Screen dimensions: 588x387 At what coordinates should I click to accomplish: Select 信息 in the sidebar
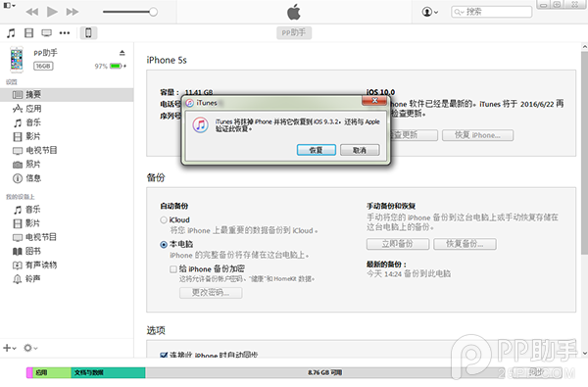(x=67, y=178)
